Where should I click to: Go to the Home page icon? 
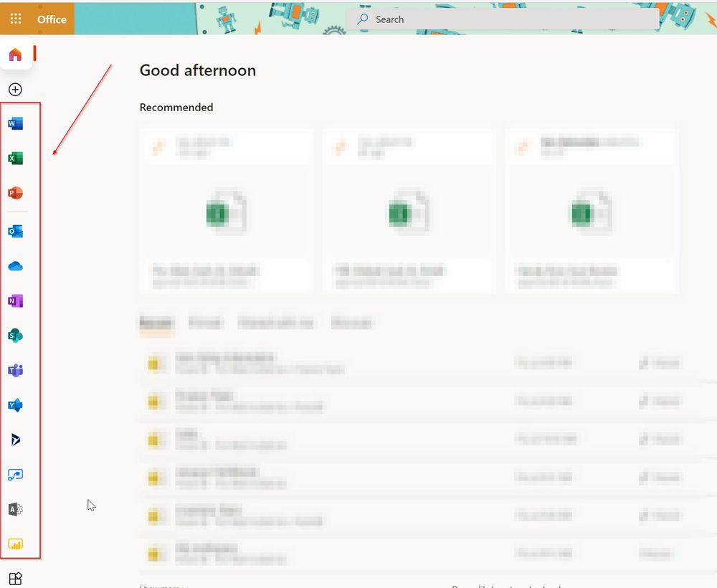point(15,55)
